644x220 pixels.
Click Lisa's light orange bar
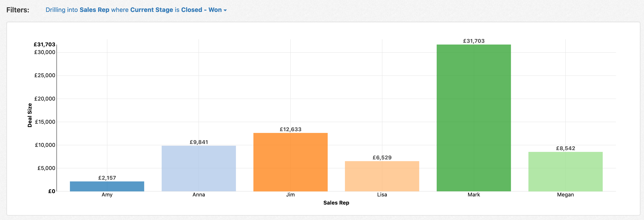click(382, 176)
